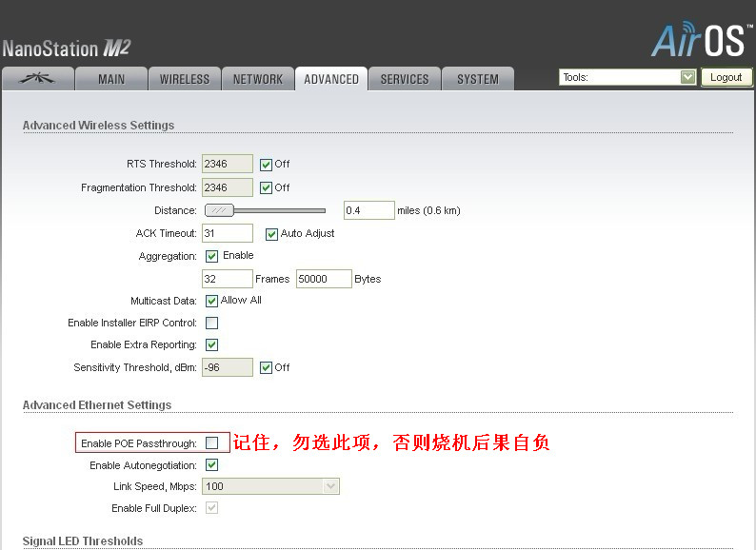Click the AirOS logo
This screenshot has width=756, height=550.
click(x=702, y=40)
